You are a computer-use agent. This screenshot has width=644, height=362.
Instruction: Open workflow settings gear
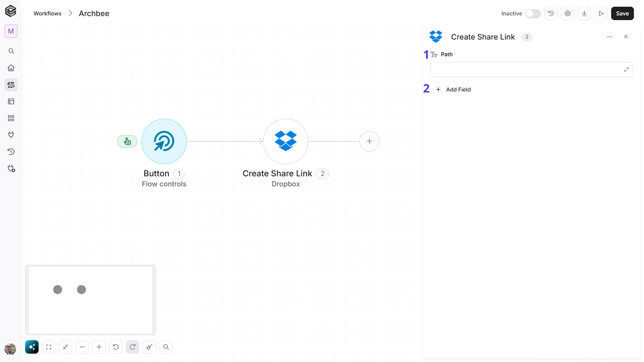(568, 13)
